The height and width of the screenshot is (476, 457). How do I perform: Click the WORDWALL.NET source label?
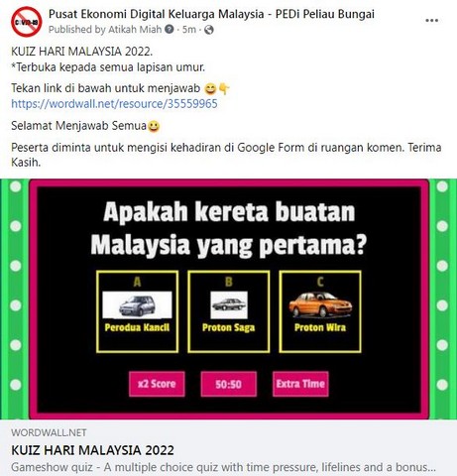tap(49, 432)
